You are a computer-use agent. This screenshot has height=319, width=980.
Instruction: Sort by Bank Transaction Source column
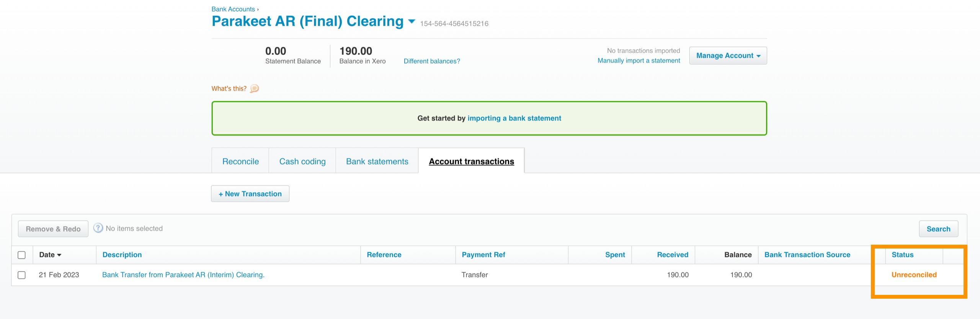coord(807,255)
